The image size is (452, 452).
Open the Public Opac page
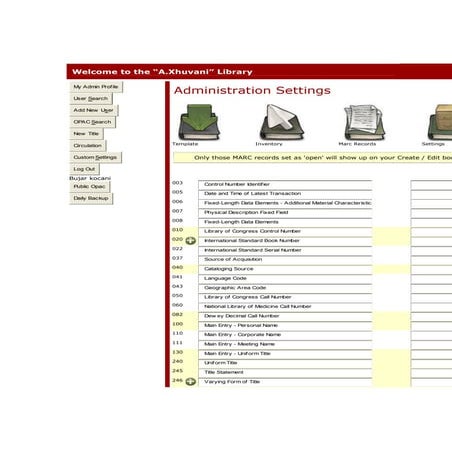(90, 187)
